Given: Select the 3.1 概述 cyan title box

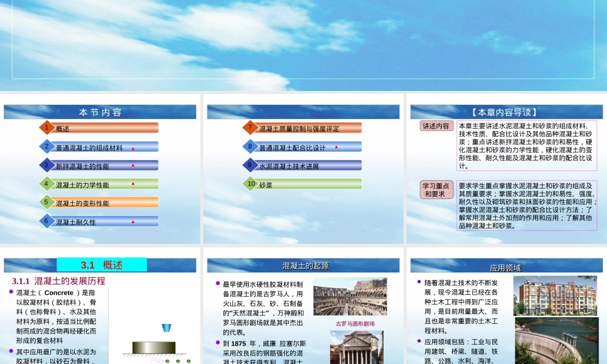Looking at the screenshot, I should point(102,265).
